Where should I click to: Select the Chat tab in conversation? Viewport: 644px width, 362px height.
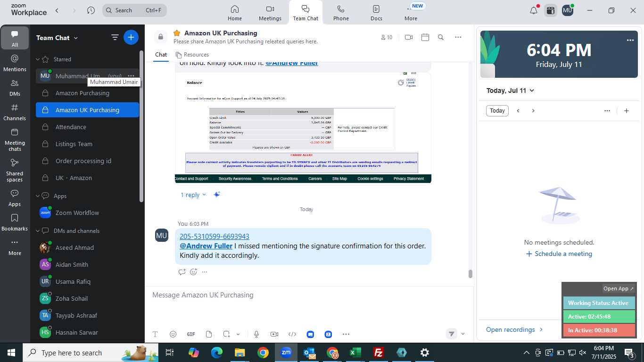click(x=161, y=55)
